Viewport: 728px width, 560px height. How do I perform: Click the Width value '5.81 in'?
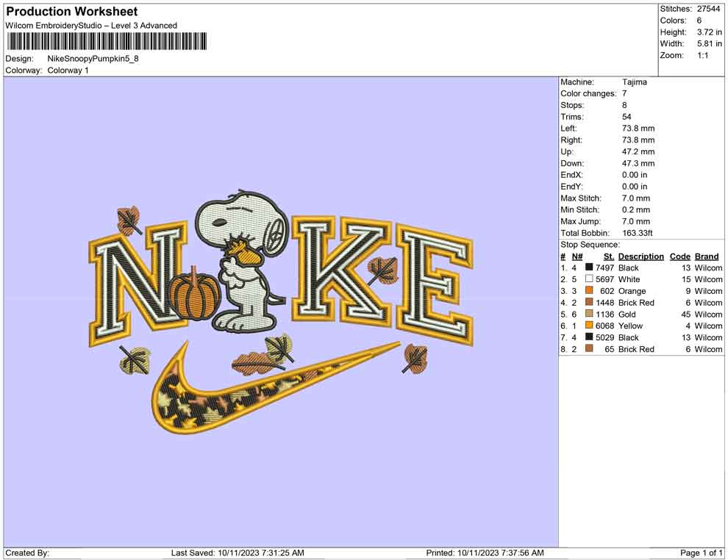pyautogui.click(x=710, y=43)
